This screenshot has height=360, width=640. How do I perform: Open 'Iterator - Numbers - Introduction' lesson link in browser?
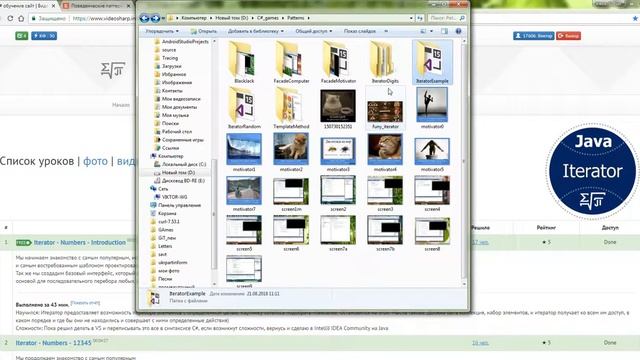[80, 242]
